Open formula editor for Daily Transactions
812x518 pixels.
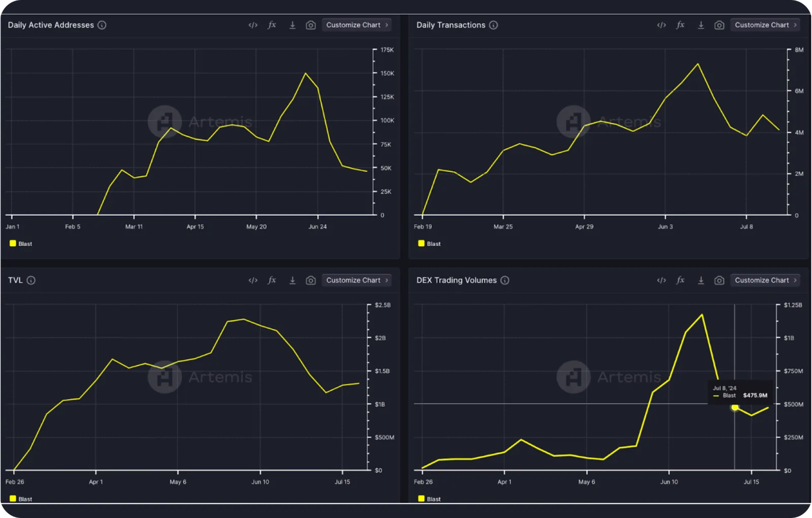[681, 25]
